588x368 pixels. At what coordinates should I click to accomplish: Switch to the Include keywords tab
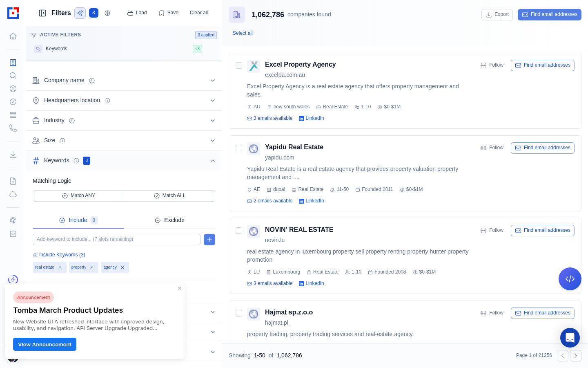point(78,220)
